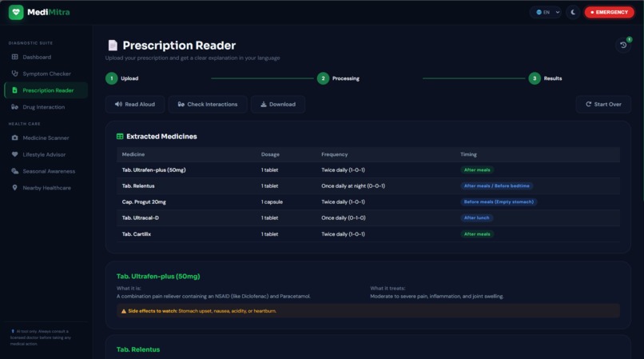The height and width of the screenshot is (359, 644).
Task: Click the Download button
Action: [x=278, y=105]
